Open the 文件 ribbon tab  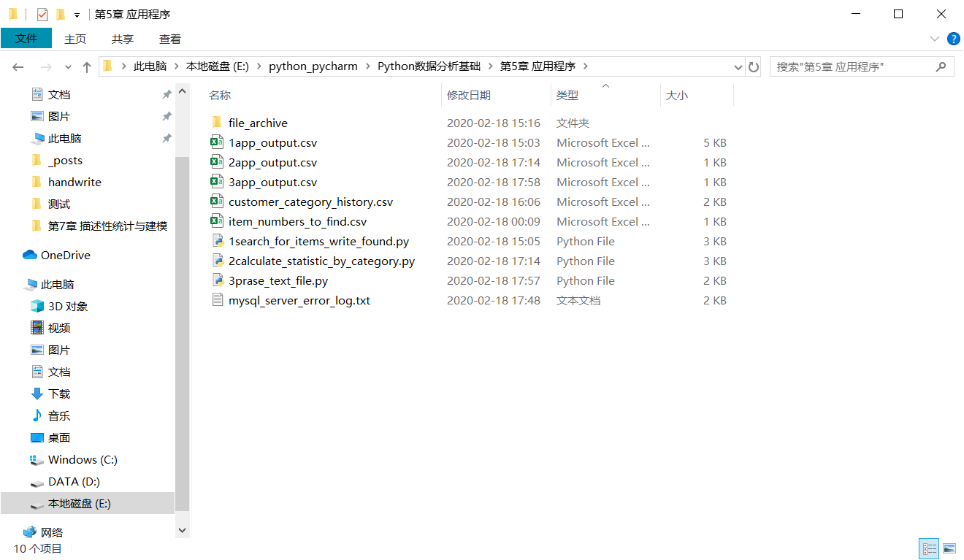pos(26,39)
